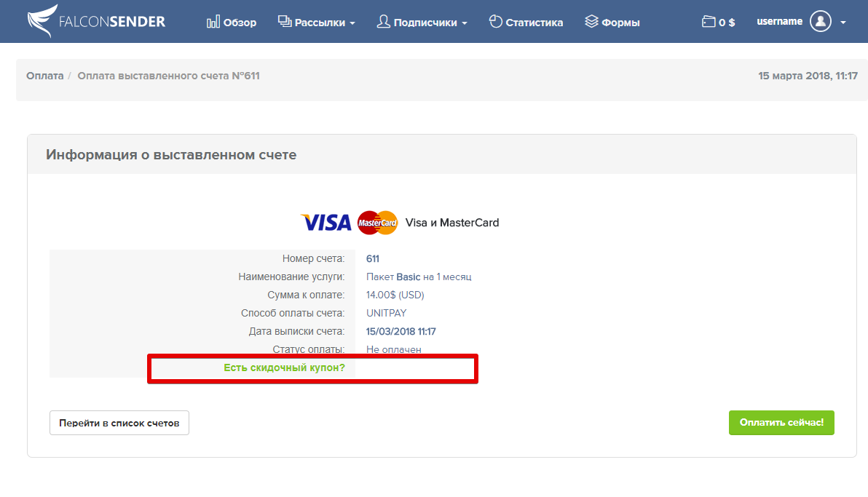Open the user account dropdown arrow
The width and height of the screenshot is (868, 497).
click(843, 23)
